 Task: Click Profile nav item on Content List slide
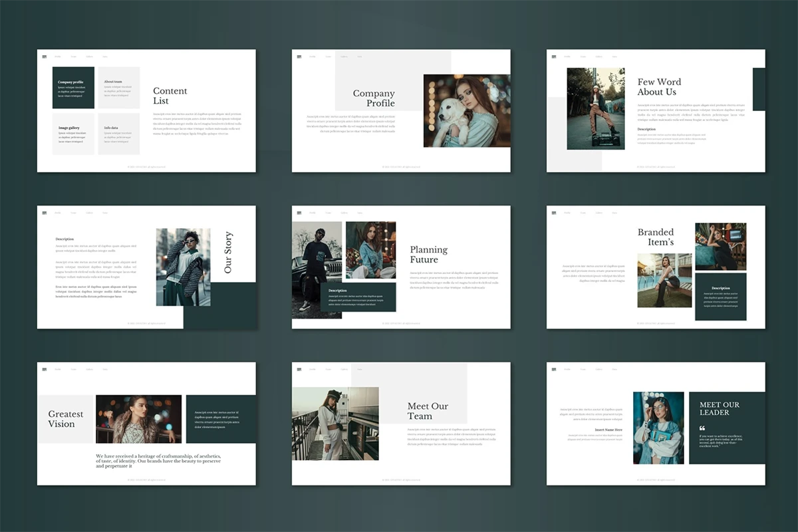click(x=58, y=57)
